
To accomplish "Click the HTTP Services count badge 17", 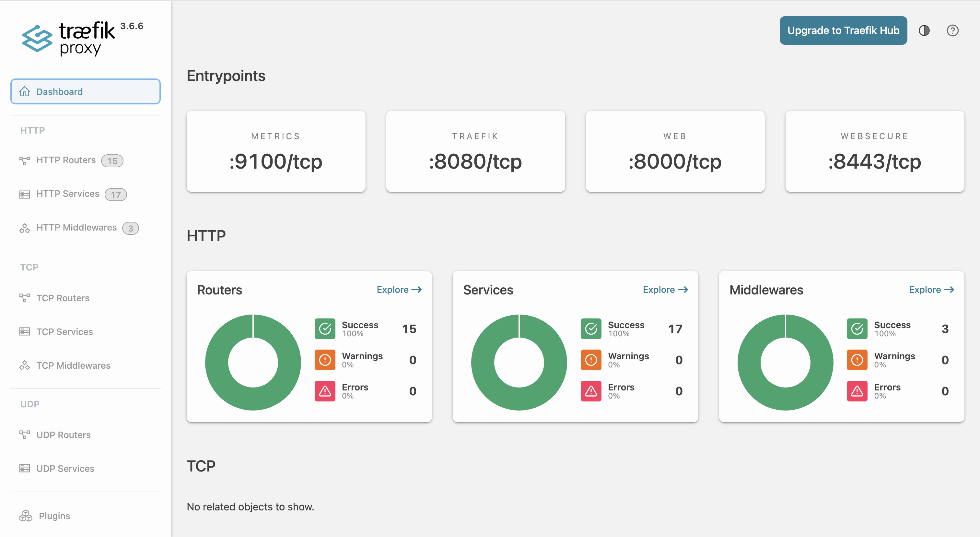I will pos(116,195).
